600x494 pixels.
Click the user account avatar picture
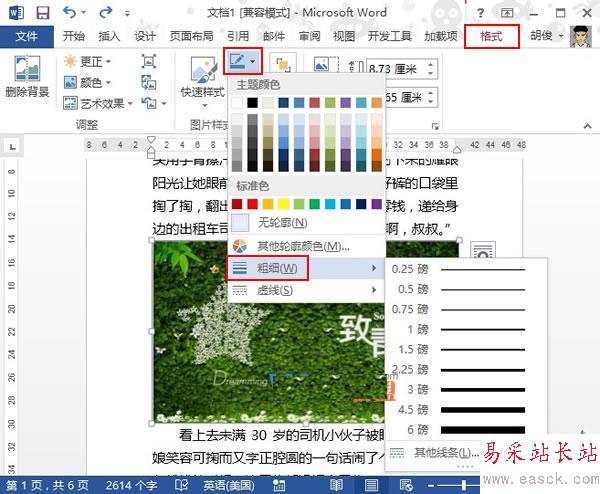580,36
